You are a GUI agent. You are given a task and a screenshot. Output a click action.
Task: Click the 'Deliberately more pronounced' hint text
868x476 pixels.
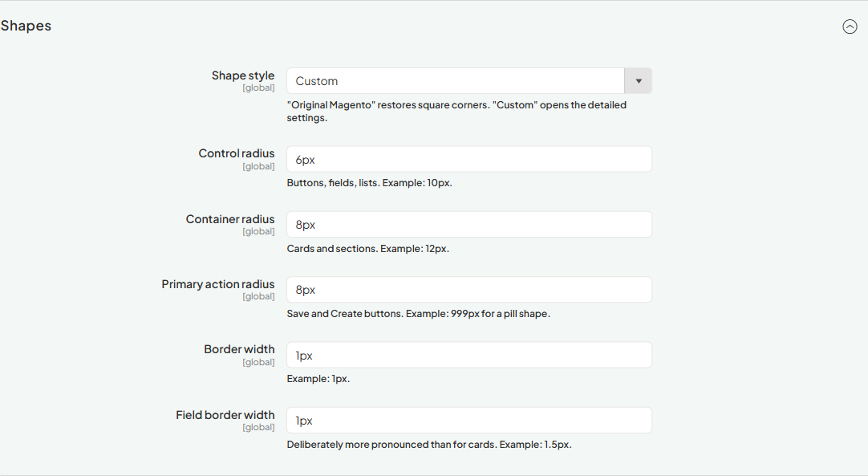429,445
